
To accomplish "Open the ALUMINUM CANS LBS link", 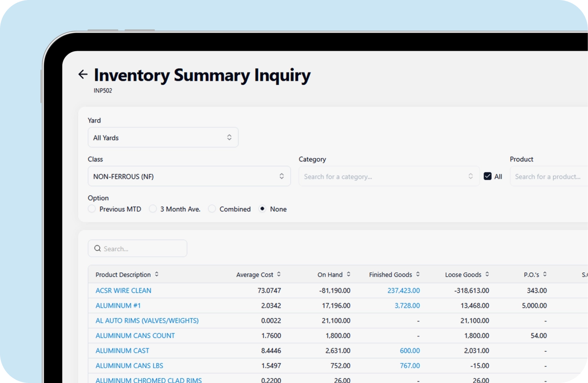I will pos(129,366).
